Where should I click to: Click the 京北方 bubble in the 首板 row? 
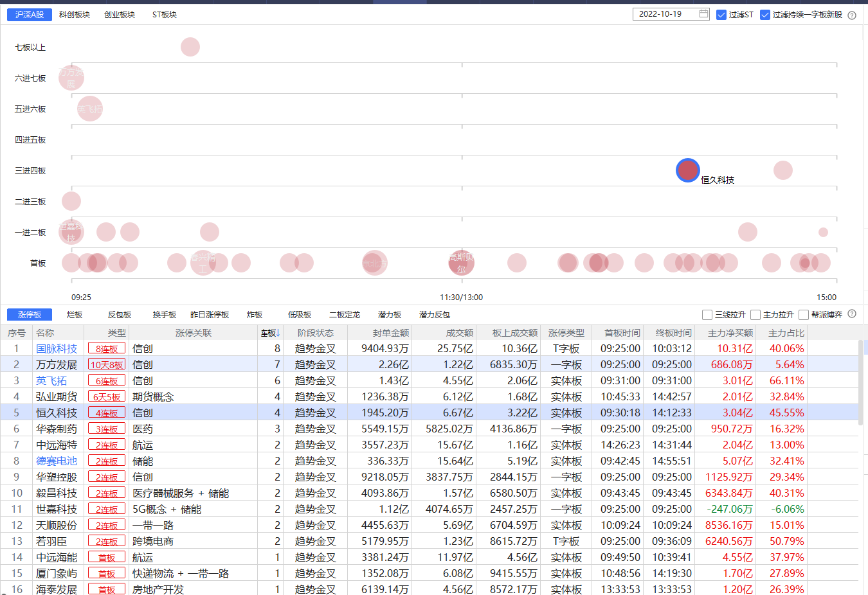(x=374, y=263)
